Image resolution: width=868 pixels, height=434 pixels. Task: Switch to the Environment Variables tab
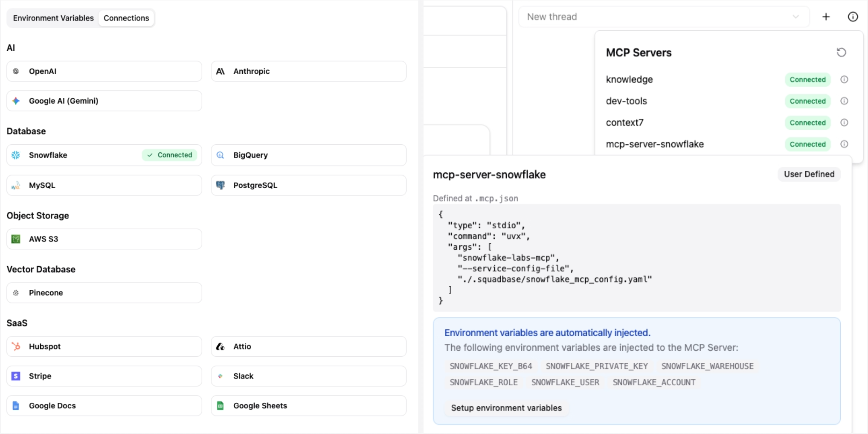click(53, 18)
